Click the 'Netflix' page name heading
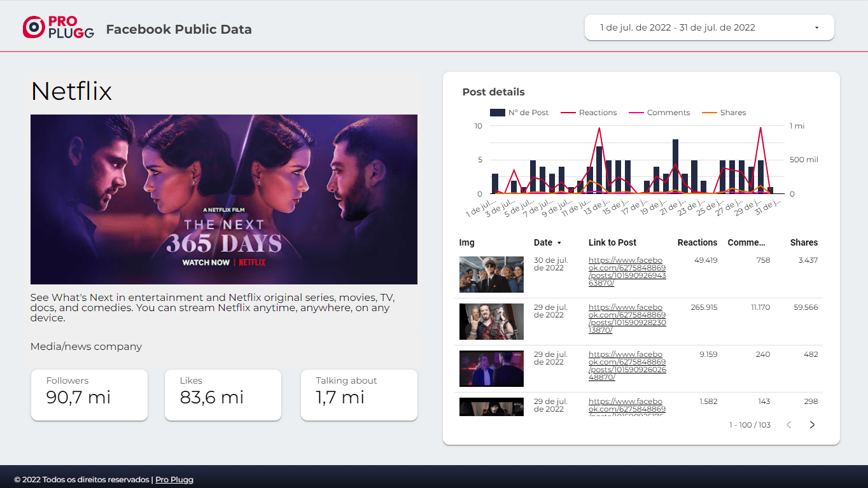Screen dimensions: 868x488 tap(71, 91)
